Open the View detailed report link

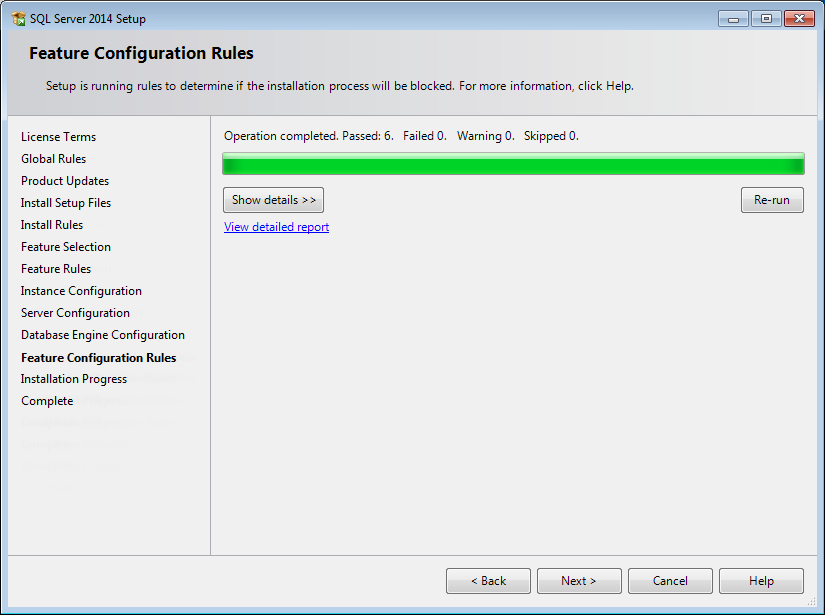click(x=276, y=227)
